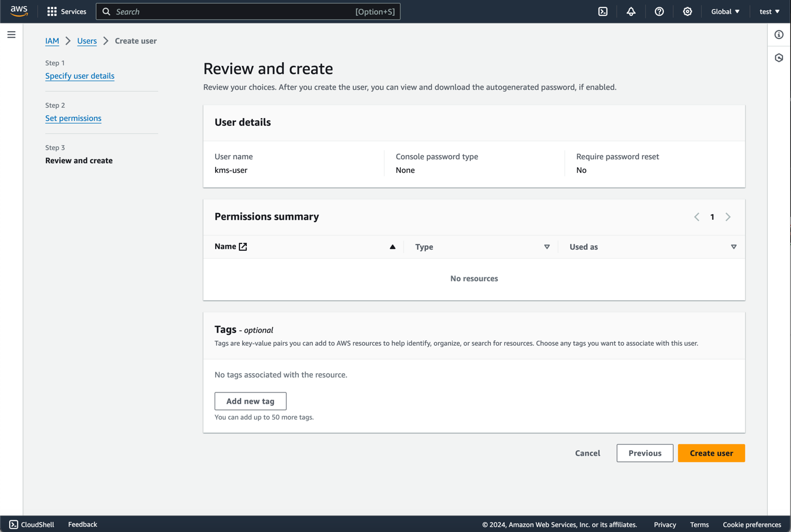Click the search magnifier icon
This screenshot has width=791, height=532.
[106, 11]
